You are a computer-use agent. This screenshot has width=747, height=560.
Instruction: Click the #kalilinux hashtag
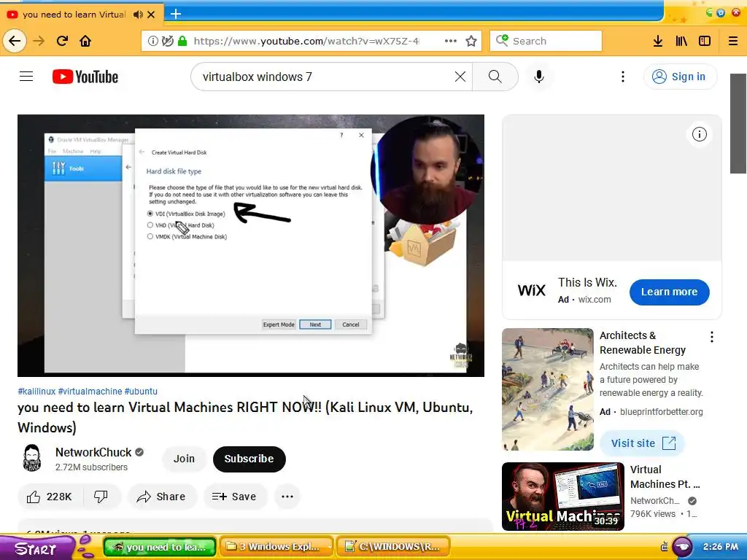[36, 391]
